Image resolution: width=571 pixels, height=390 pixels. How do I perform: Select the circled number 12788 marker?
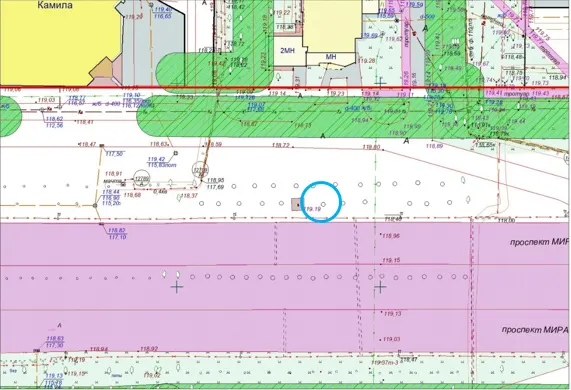pyautogui.click(x=200, y=170)
